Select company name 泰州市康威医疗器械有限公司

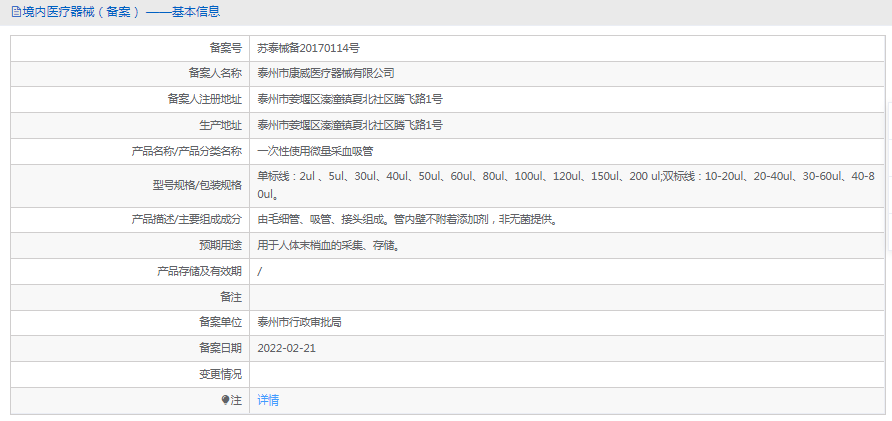point(326,73)
